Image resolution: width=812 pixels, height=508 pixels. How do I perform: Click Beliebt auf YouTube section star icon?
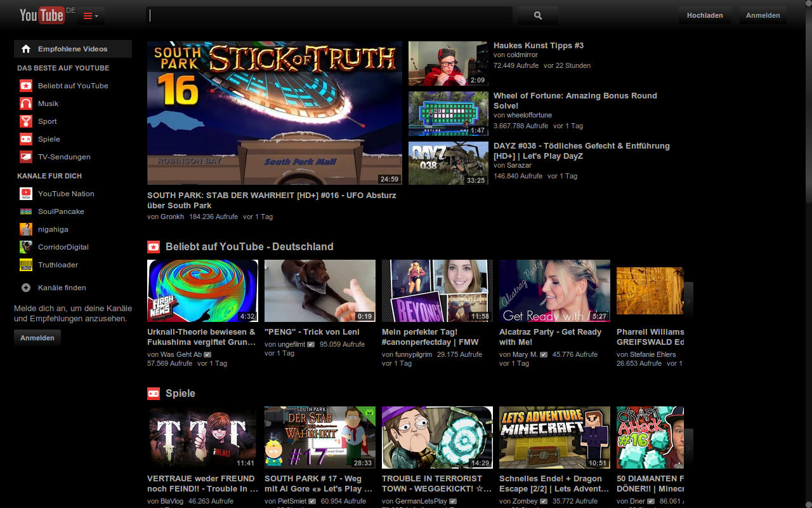pyautogui.click(x=154, y=247)
